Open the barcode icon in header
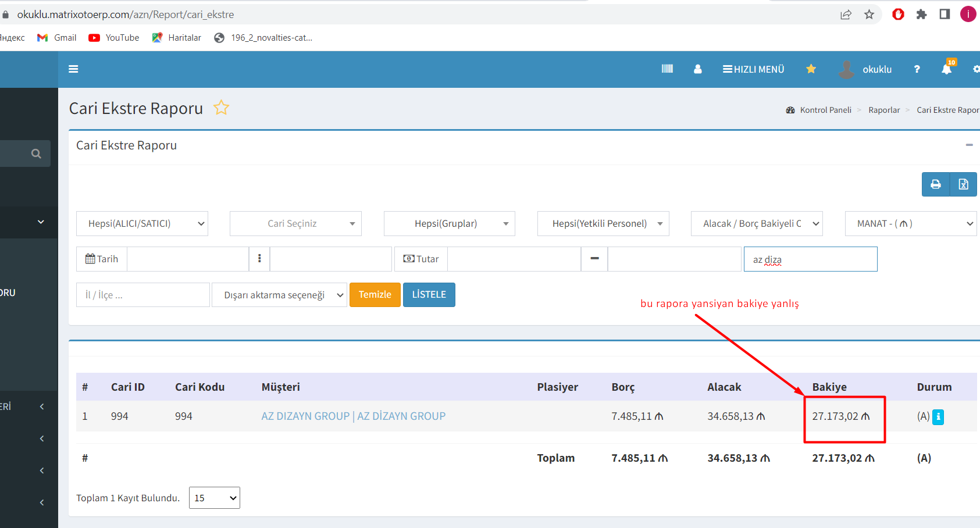This screenshot has height=528, width=980. coord(667,69)
